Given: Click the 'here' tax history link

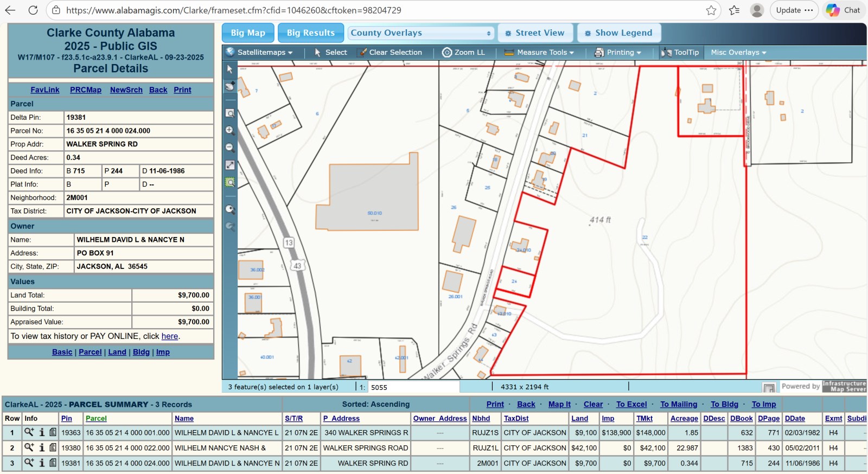Looking at the screenshot, I should [169, 336].
